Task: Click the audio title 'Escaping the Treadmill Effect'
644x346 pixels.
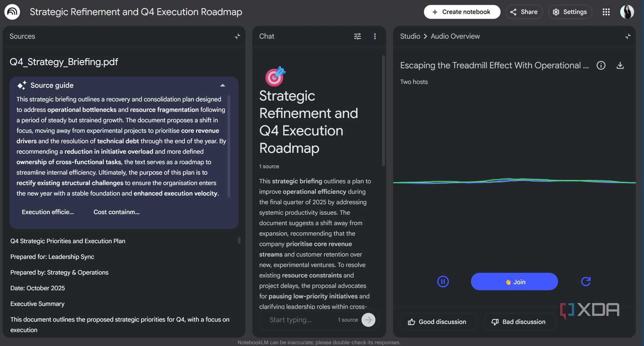Action: (x=494, y=66)
